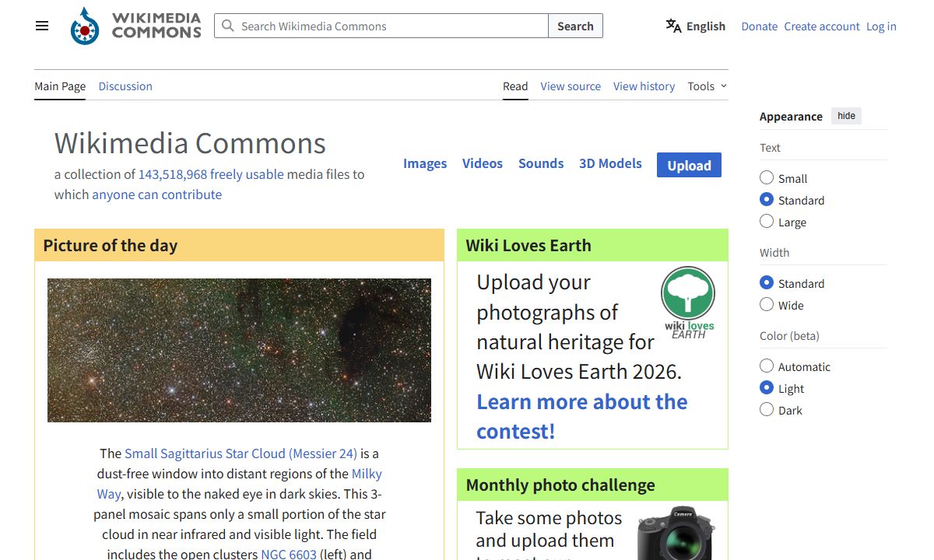
Task: Click the Wiki Loves Earth tree logo
Action: point(688,303)
